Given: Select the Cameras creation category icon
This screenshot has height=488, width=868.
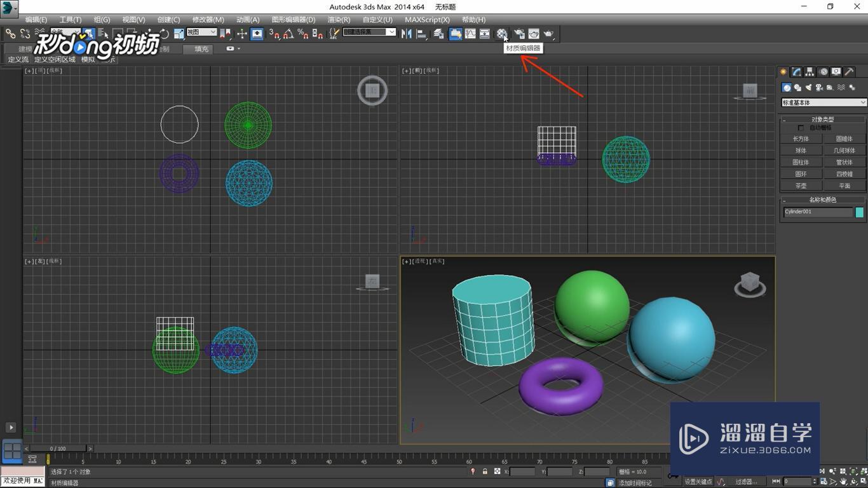Looking at the screenshot, I should pyautogui.click(x=819, y=87).
